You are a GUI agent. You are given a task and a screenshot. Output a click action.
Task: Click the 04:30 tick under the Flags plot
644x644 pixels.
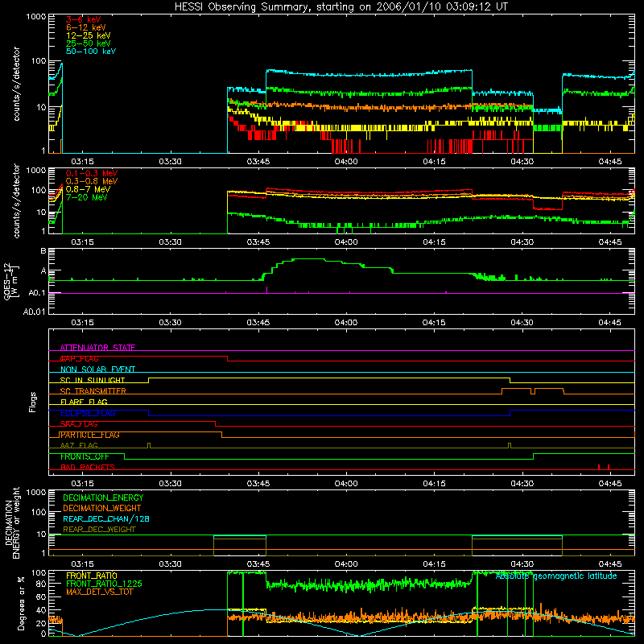522,484
